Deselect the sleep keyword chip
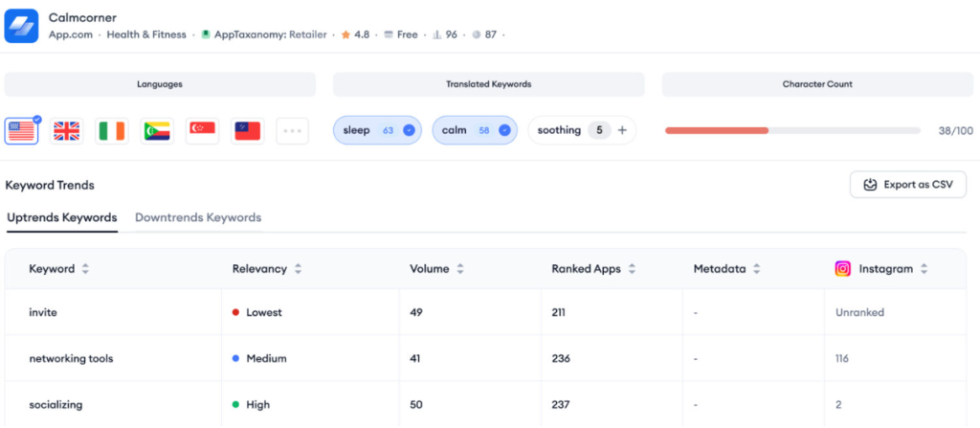The width and height of the screenshot is (980, 428). click(x=409, y=130)
